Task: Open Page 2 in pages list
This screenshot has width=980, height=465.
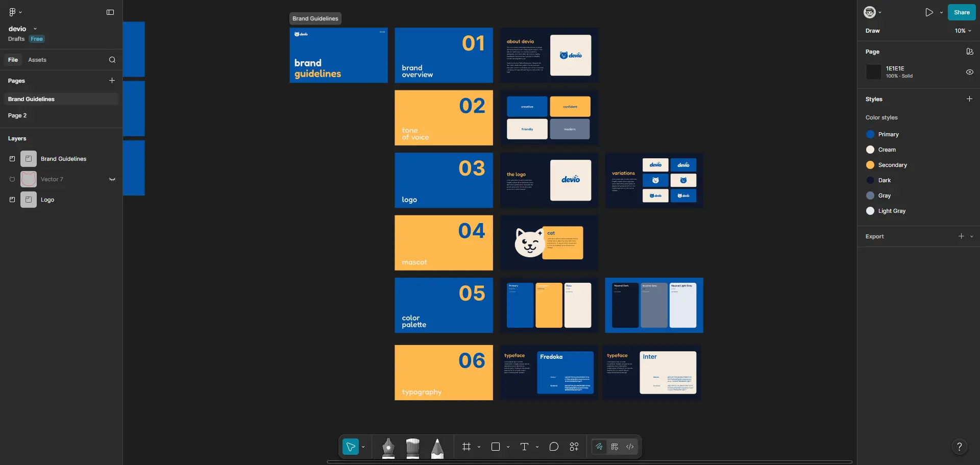Action: [x=61, y=115]
